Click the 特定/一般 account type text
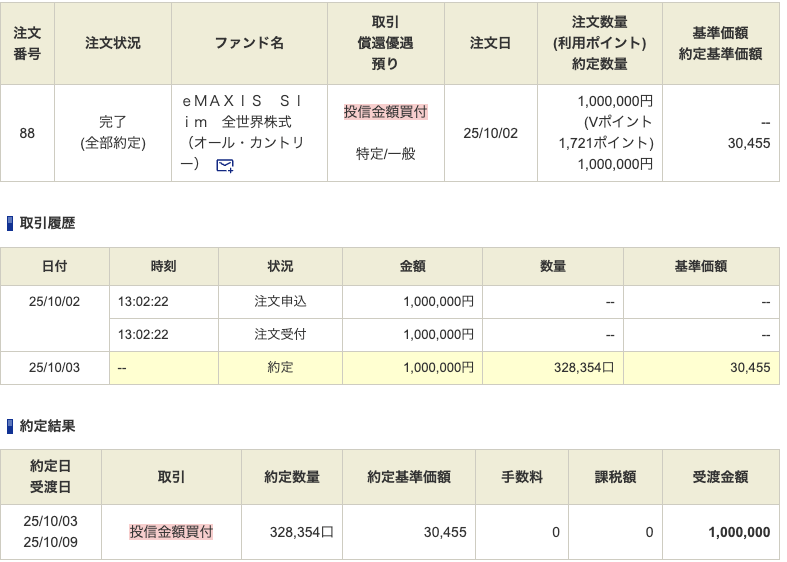The height and width of the screenshot is (562, 787). pos(385,153)
